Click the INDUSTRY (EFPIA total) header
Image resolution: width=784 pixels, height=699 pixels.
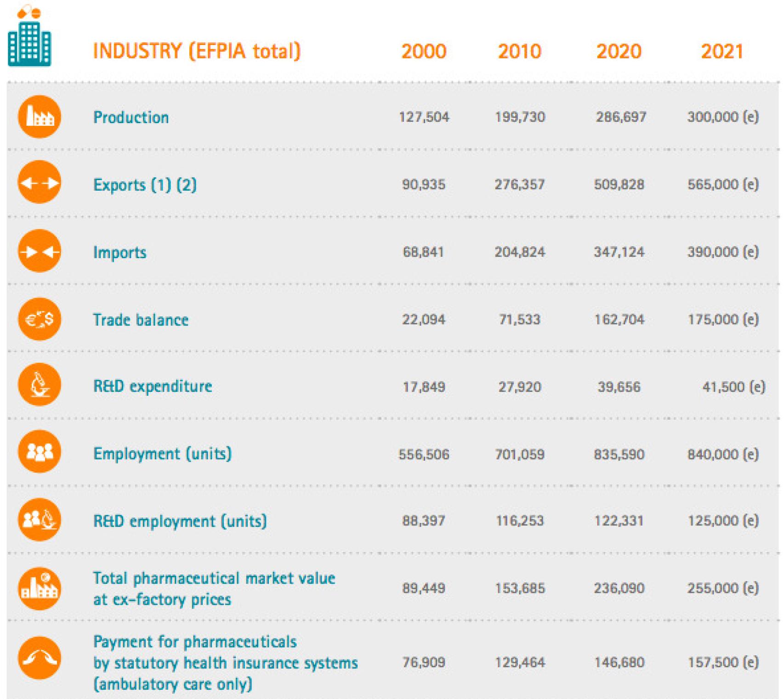(x=197, y=51)
